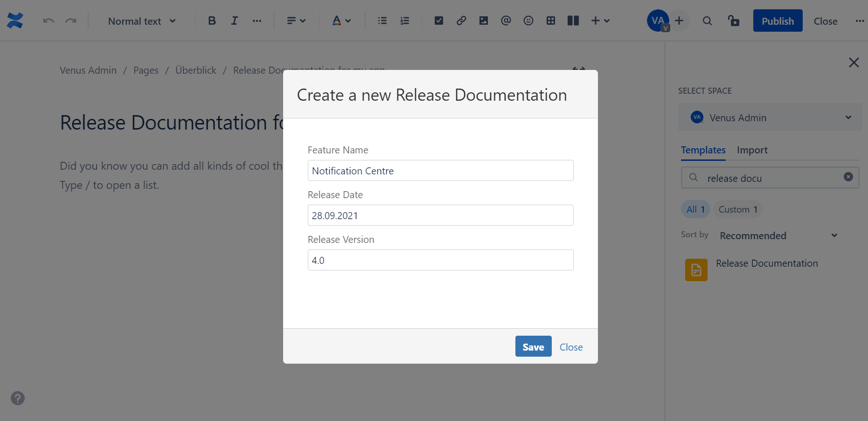The image size is (868, 421).
Task: Open the Normal text style dropdown
Action: 141,21
